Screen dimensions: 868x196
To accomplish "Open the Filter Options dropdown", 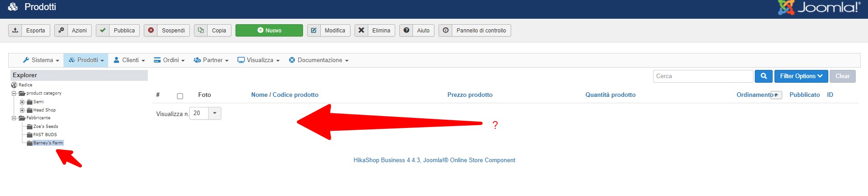I will pyautogui.click(x=801, y=76).
